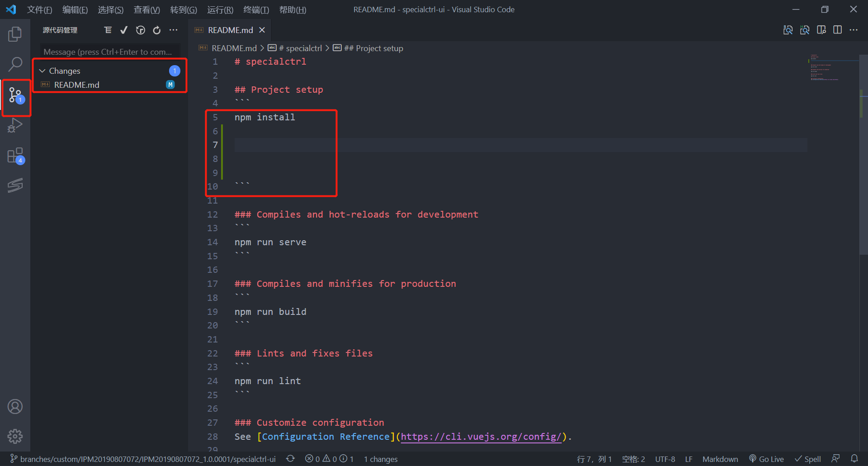Close the README.md tab
The width and height of the screenshot is (868, 466).
point(262,30)
